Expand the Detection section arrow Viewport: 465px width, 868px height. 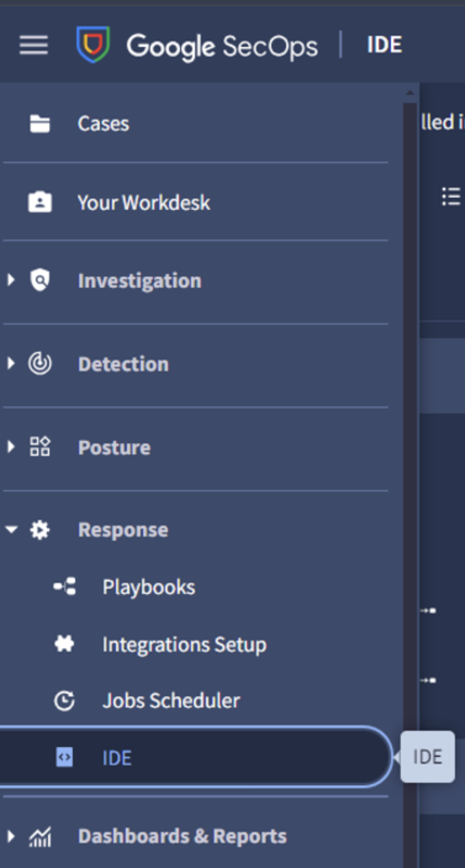click(10, 364)
